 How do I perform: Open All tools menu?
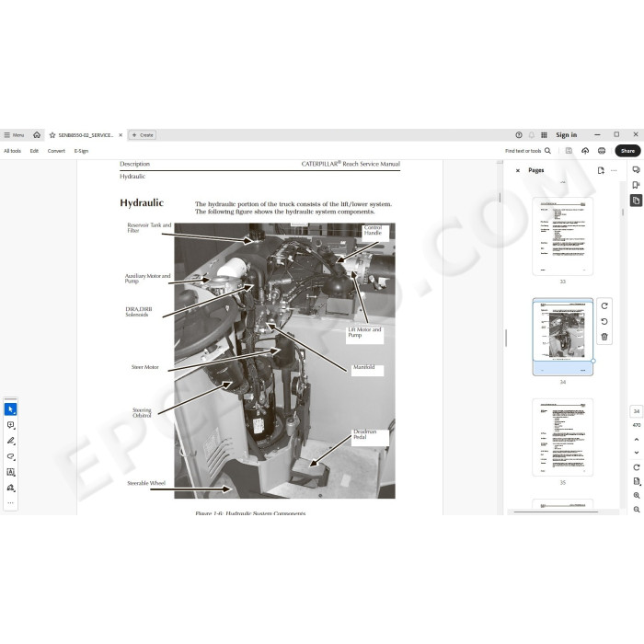pyautogui.click(x=12, y=151)
